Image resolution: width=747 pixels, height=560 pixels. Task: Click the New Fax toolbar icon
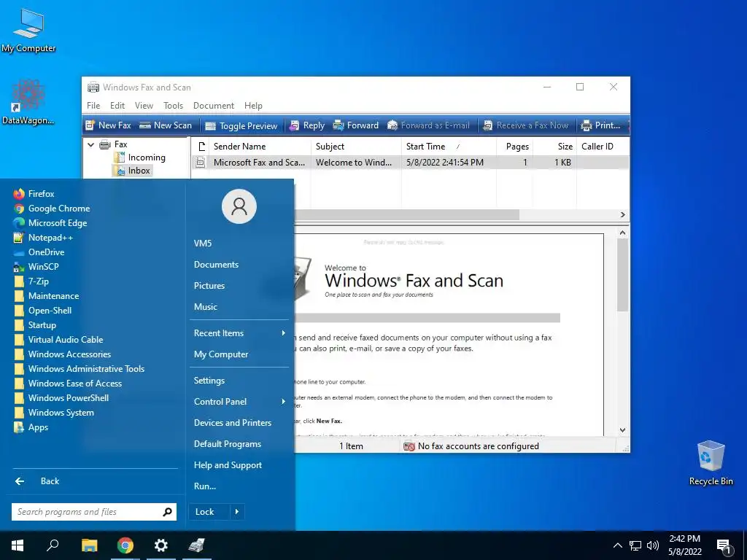tap(90, 125)
